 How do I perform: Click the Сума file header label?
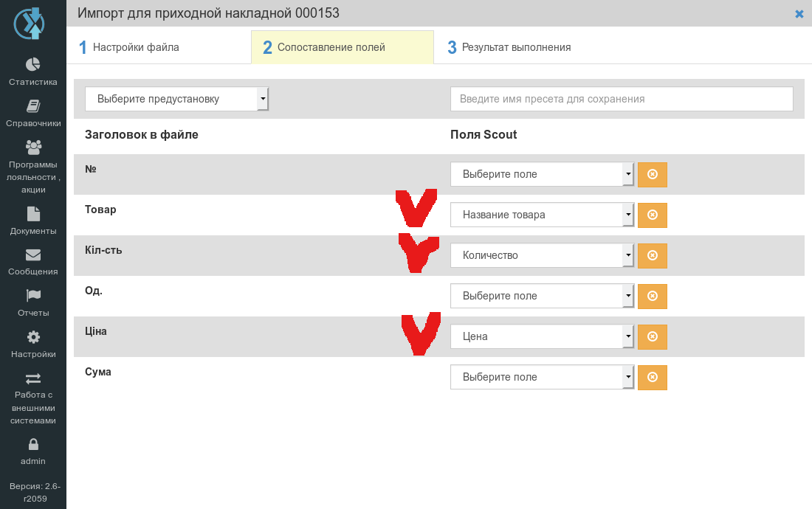tap(98, 372)
